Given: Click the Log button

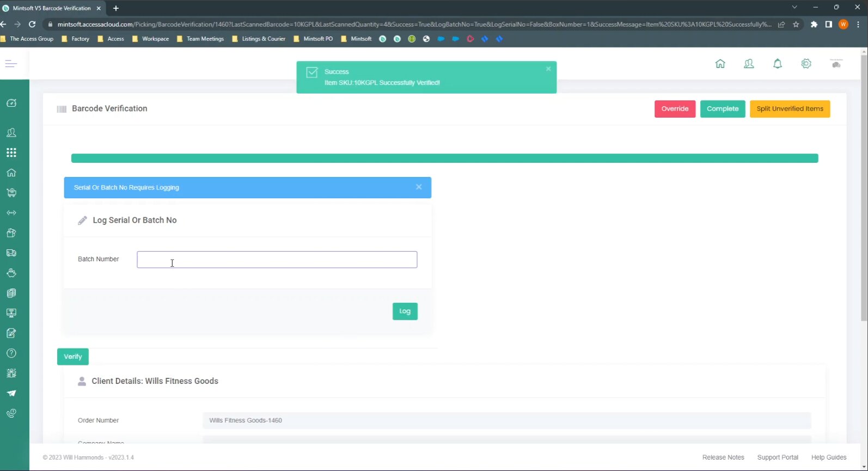Looking at the screenshot, I should 405,311.
